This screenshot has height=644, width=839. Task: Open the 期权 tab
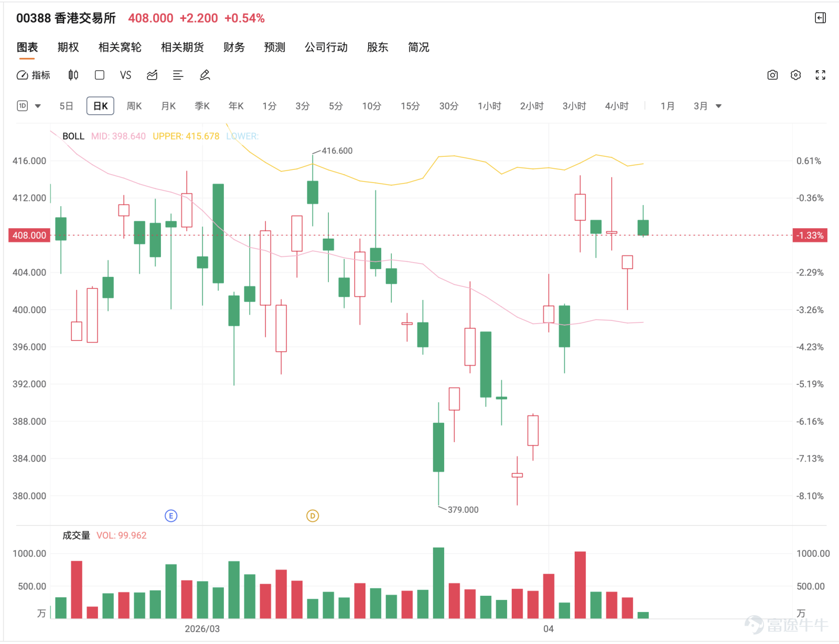pyautogui.click(x=68, y=47)
